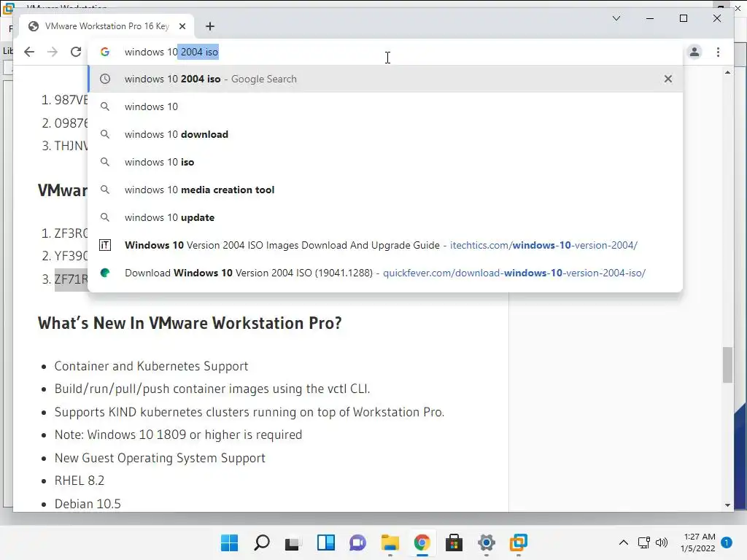Open the Chrome profile avatar icon
This screenshot has width=747, height=560.
point(694,52)
